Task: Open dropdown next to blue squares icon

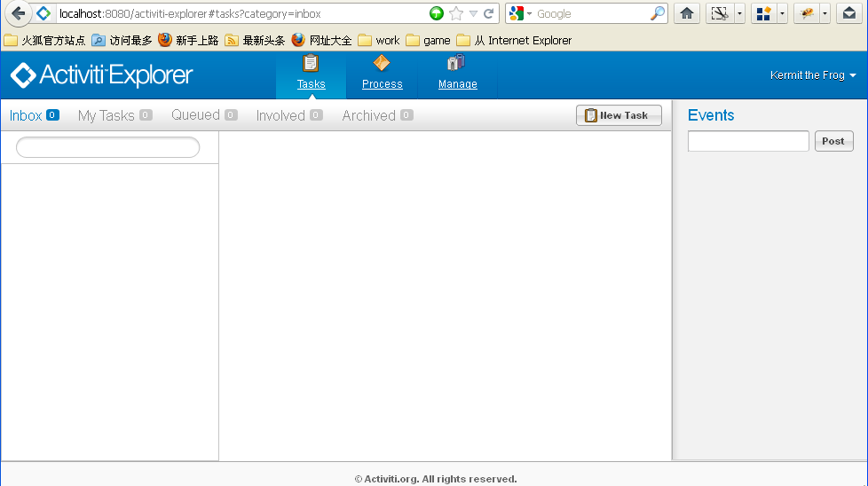Action: 782,13
